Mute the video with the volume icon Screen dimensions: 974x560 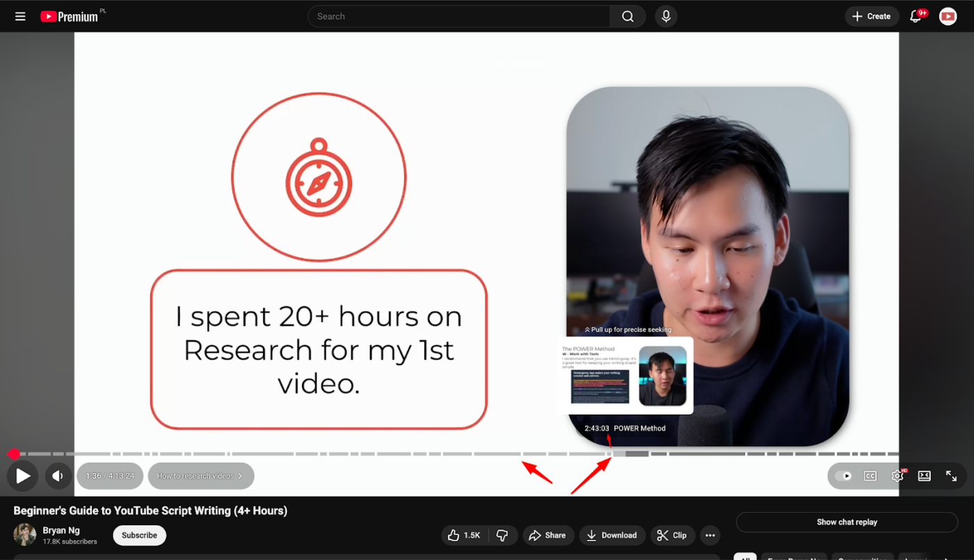tap(58, 476)
